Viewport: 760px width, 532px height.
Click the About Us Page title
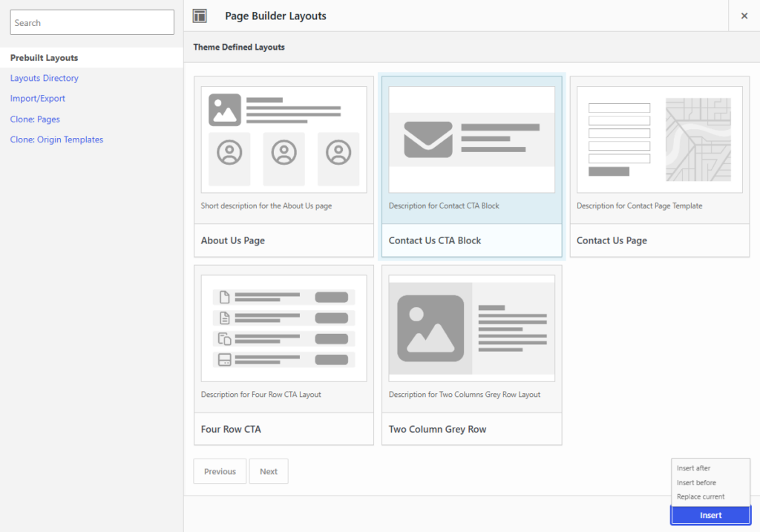tap(232, 240)
